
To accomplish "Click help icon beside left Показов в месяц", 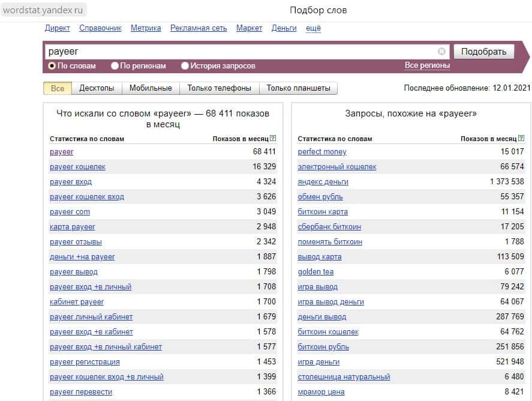I will (x=273, y=139).
